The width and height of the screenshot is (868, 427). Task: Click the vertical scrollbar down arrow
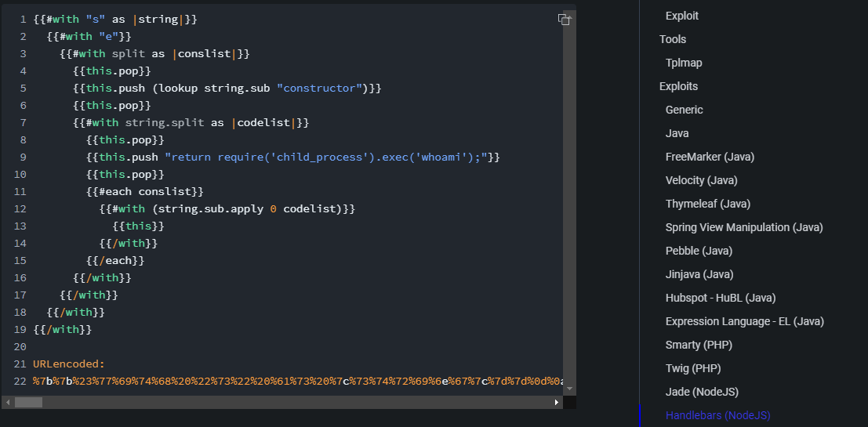pyautogui.click(x=569, y=389)
